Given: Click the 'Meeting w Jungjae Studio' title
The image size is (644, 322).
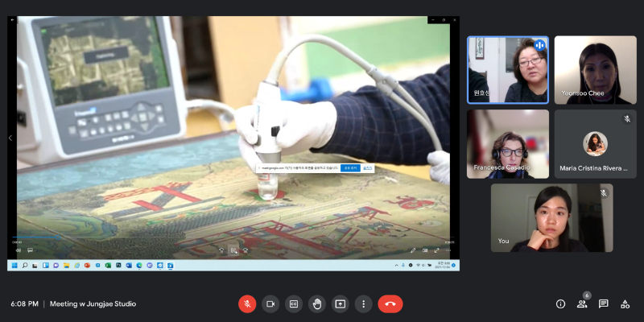Looking at the screenshot, I should click(x=93, y=304).
